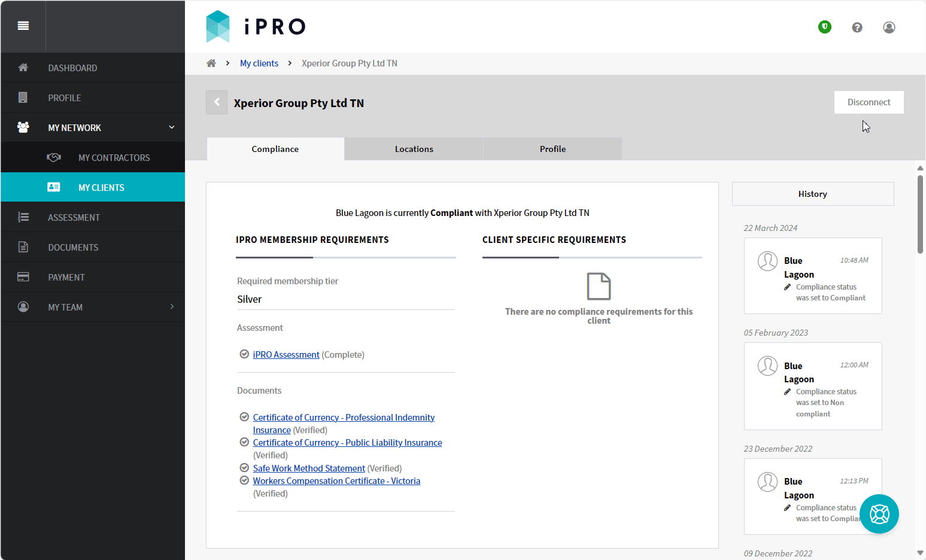Open My Contractors in the sidebar

click(x=93, y=157)
